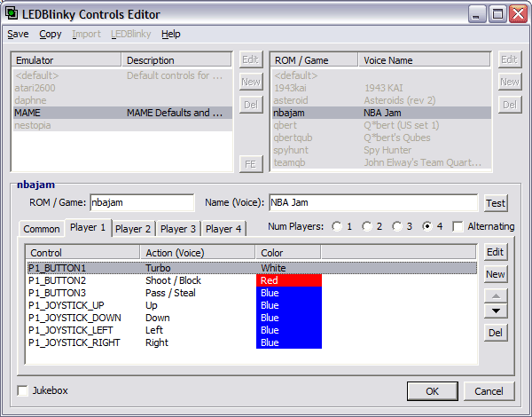Click Edit button beside ROM / Game list
The height and width of the screenshot is (417, 532).
tap(510, 59)
